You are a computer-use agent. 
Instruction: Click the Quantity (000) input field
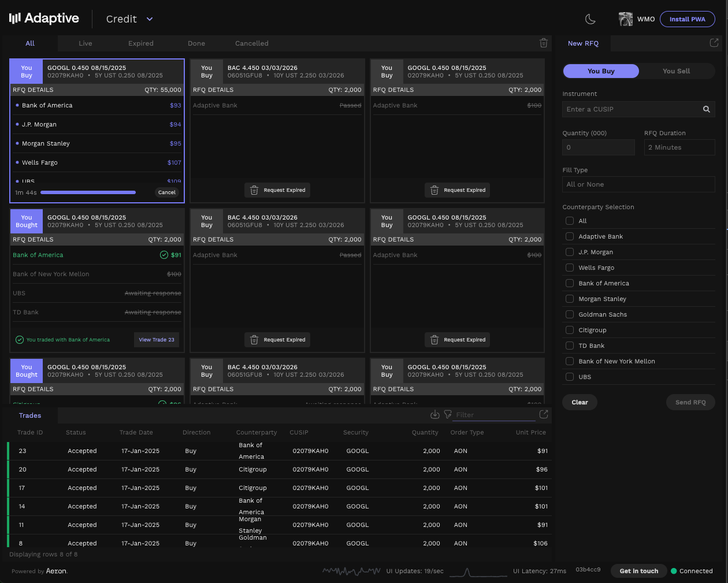click(598, 147)
